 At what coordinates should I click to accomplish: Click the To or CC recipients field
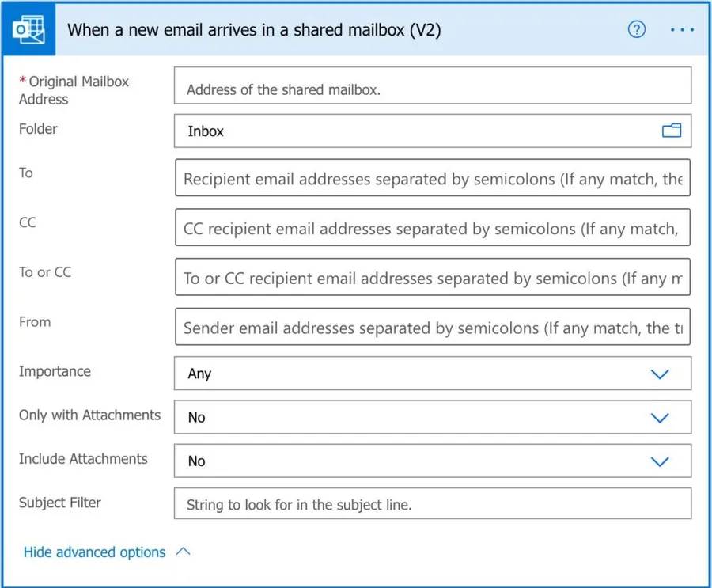[432, 278]
